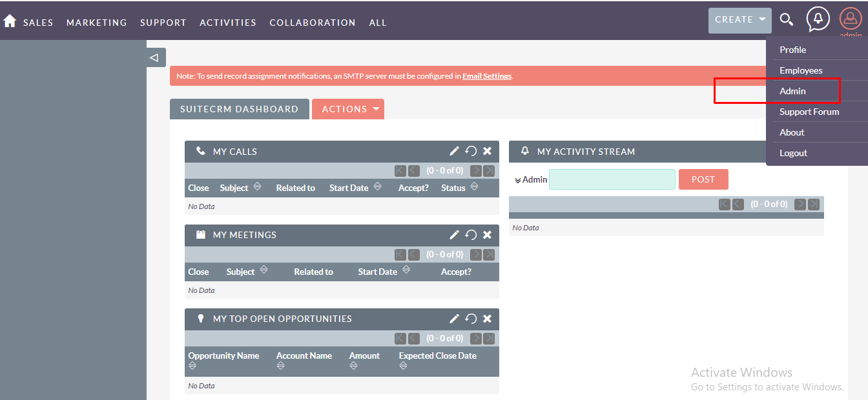Go to the last page in My Activity Stream
The image size is (868, 400).
814,205
